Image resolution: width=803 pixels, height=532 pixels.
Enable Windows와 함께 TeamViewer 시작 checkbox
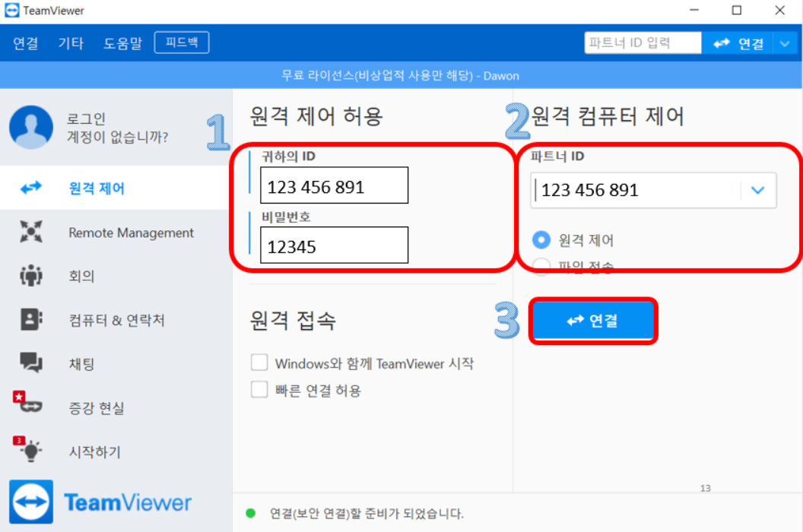(259, 363)
